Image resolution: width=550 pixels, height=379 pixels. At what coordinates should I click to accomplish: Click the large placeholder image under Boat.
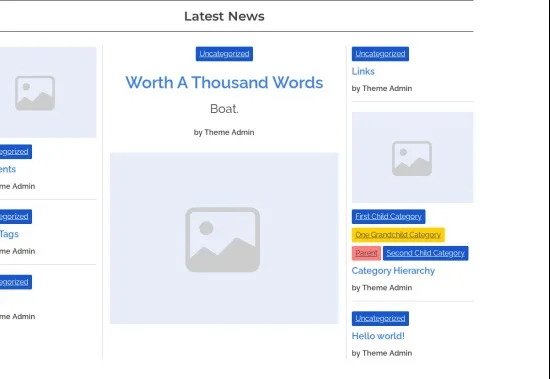(224, 238)
